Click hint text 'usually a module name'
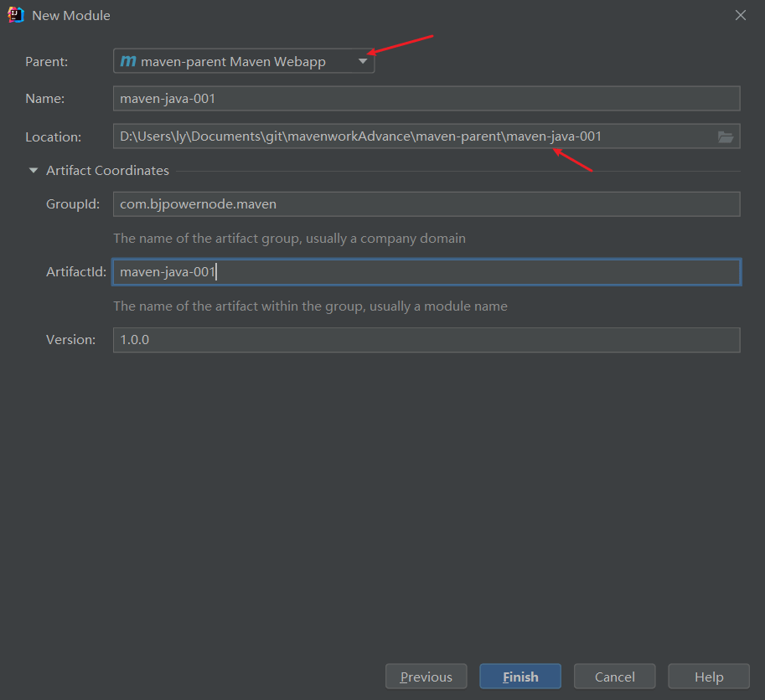Viewport: 765px width, 700px height. [438, 306]
